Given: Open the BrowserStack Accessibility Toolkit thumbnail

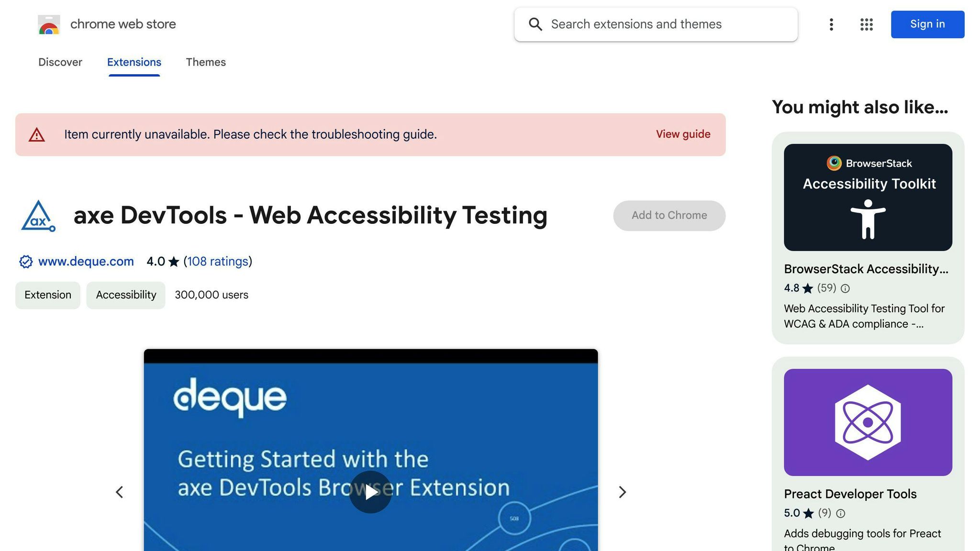Looking at the screenshot, I should (x=868, y=198).
